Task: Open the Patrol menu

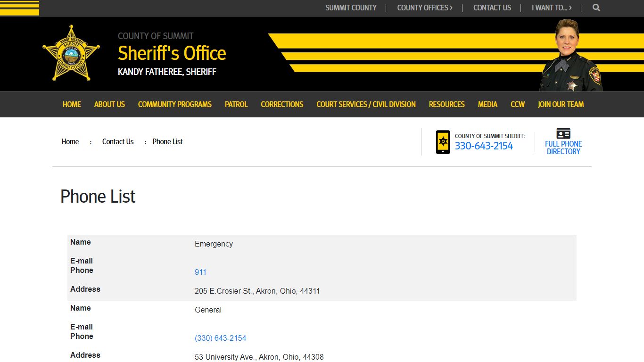Action: (236, 104)
